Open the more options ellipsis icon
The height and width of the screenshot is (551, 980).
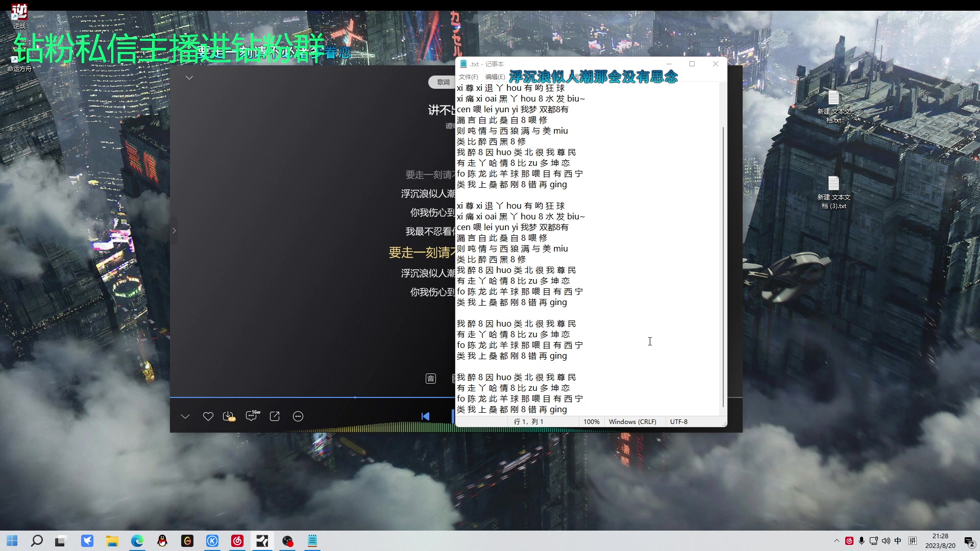pyautogui.click(x=298, y=416)
